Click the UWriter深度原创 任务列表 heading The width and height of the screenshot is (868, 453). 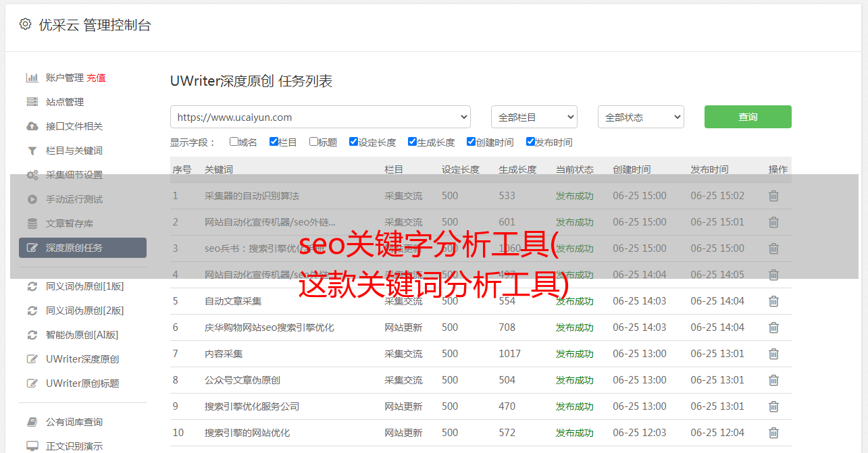pos(251,81)
